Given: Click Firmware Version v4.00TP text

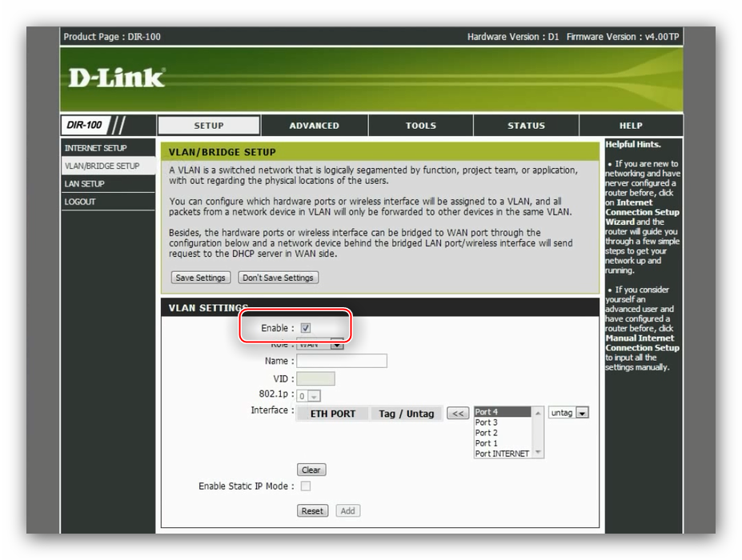Looking at the screenshot, I should pos(623,37).
